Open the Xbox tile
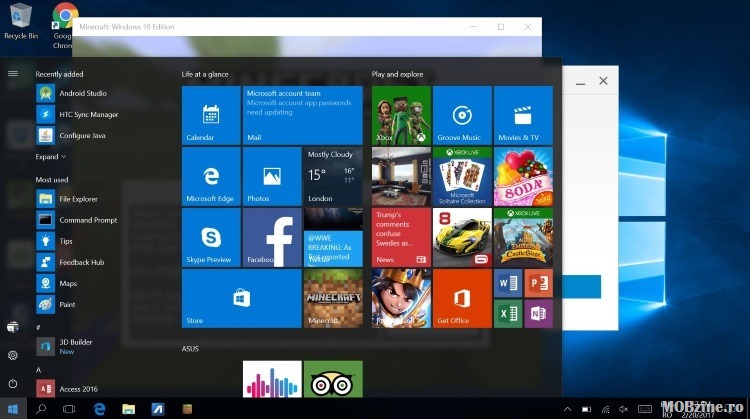Viewport: 750px width, 419px height. coord(401,115)
